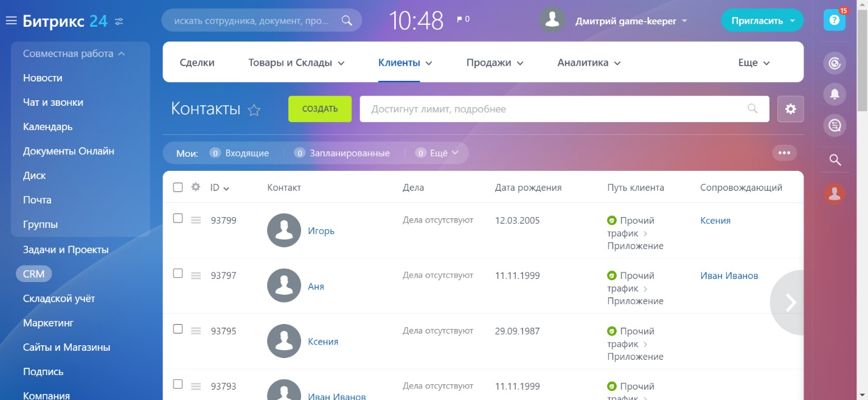This screenshot has width=868, height=400.
Task: Open chat bubble icon in right panel
Action: coord(835,126)
